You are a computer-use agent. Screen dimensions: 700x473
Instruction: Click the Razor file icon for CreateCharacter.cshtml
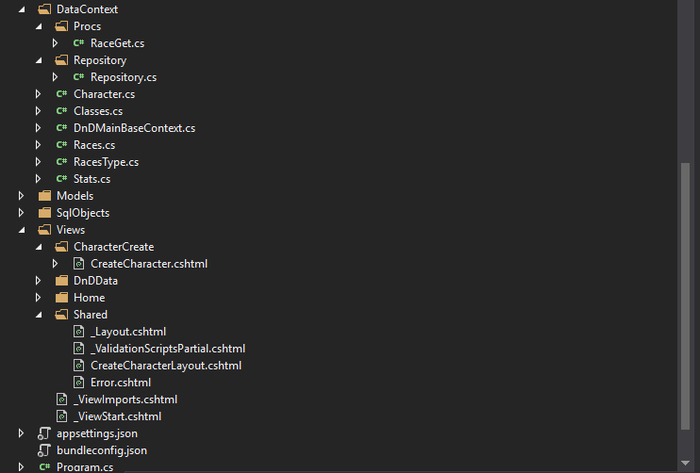(78, 263)
